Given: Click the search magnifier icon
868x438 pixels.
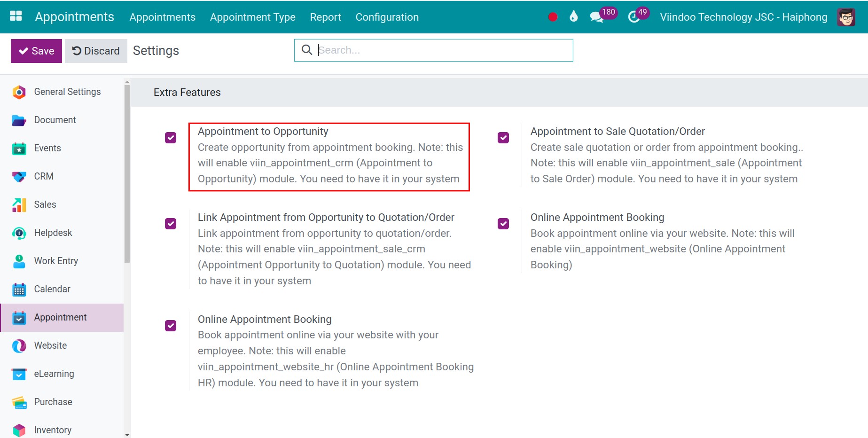Looking at the screenshot, I should pos(307,50).
